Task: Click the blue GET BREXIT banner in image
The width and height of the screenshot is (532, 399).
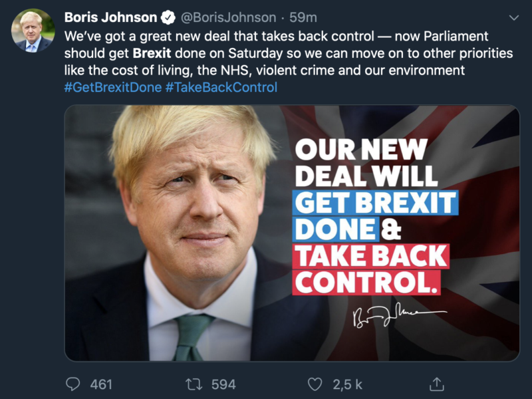Action: coord(376,202)
